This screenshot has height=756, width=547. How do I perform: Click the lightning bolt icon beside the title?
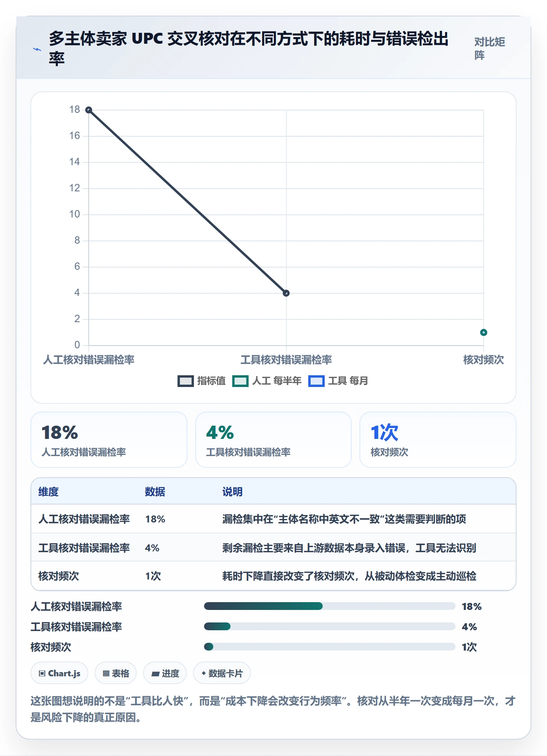tap(37, 50)
